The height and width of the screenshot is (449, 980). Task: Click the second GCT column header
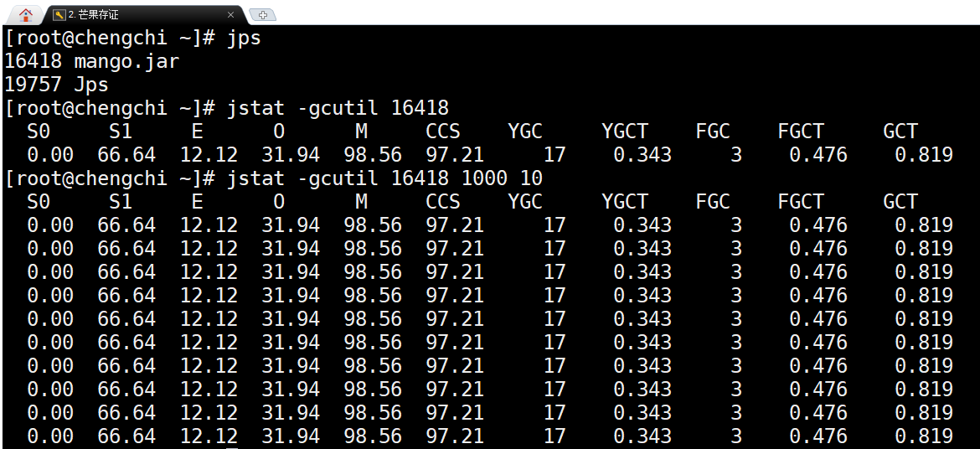pyautogui.click(x=900, y=202)
